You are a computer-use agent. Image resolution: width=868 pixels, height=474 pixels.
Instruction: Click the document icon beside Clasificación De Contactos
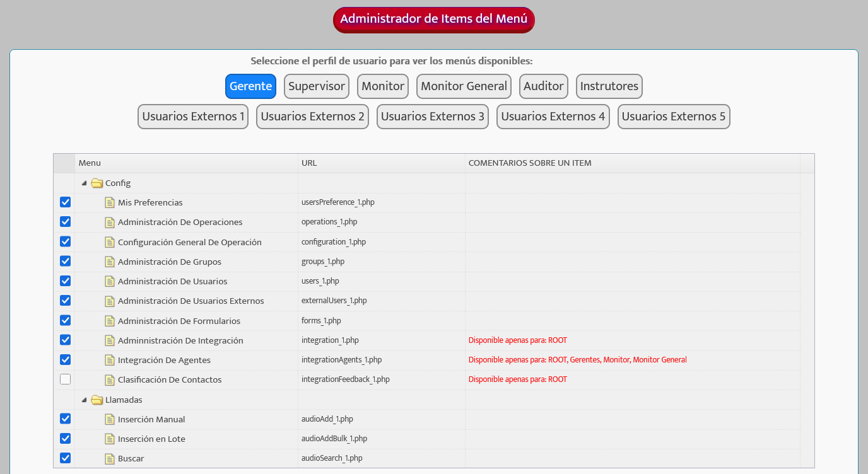point(110,380)
